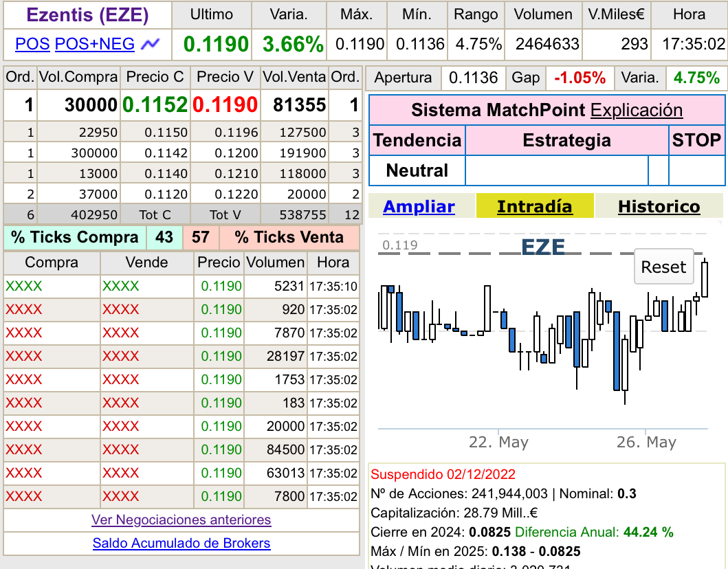Screen dimensions: 728x569
Task: Click the STOP column header
Action: (x=696, y=140)
